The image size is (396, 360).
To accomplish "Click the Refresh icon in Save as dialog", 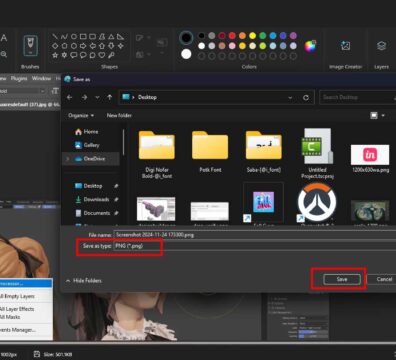I will [306, 98].
